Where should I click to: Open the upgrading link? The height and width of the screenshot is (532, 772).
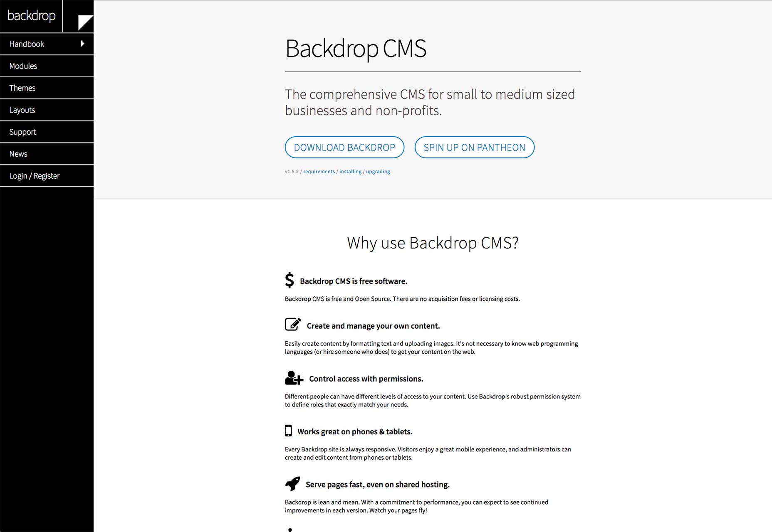(378, 172)
